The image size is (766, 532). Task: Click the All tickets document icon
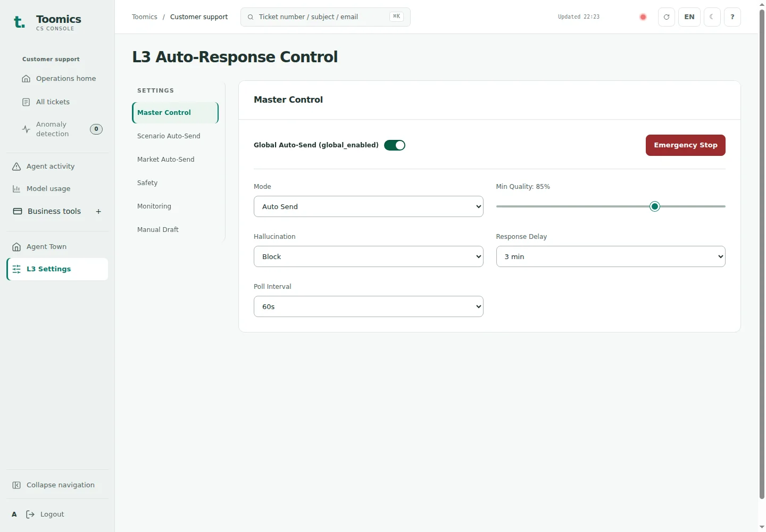pos(26,102)
